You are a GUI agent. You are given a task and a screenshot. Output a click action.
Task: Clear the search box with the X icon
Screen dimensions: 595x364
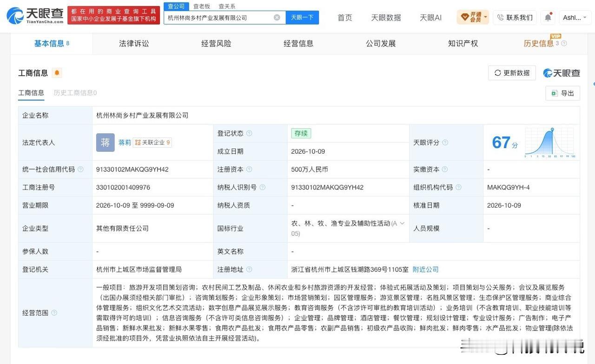pyautogui.click(x=277, y=18)
